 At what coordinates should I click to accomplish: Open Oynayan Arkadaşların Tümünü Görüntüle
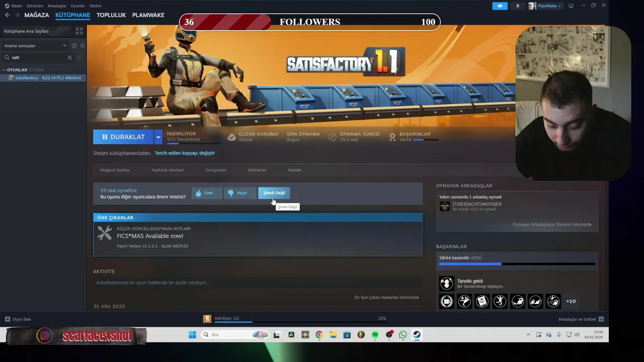(x=552, y=224)
